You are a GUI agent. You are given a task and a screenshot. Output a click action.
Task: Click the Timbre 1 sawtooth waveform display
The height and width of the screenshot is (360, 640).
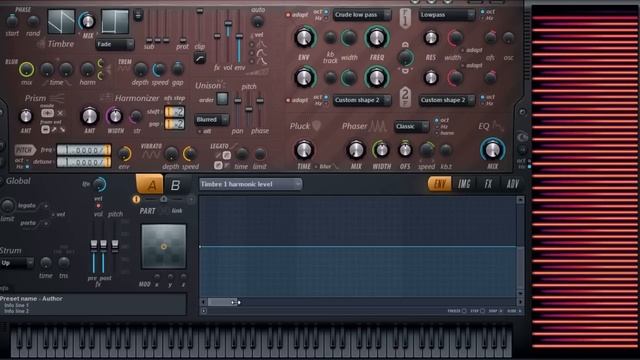(61, 21)
